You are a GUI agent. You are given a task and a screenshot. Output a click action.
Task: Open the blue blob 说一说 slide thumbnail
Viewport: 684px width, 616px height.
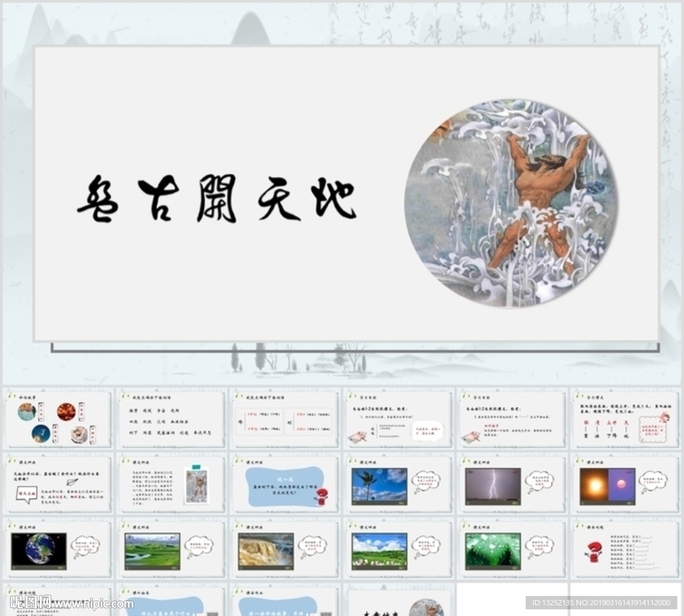(x=285, y=483)
